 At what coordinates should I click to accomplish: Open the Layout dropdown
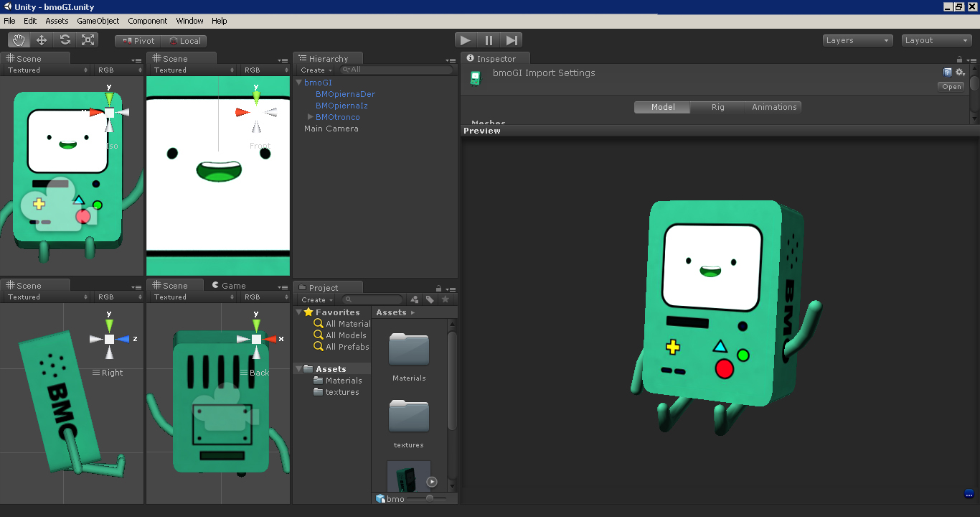point(936,40)
